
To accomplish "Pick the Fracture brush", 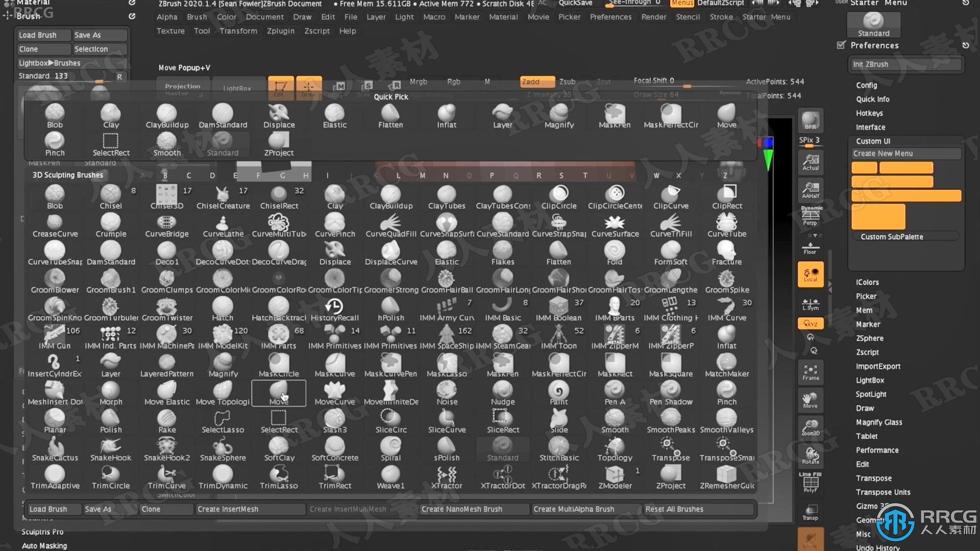I will (x=727, y=254).
